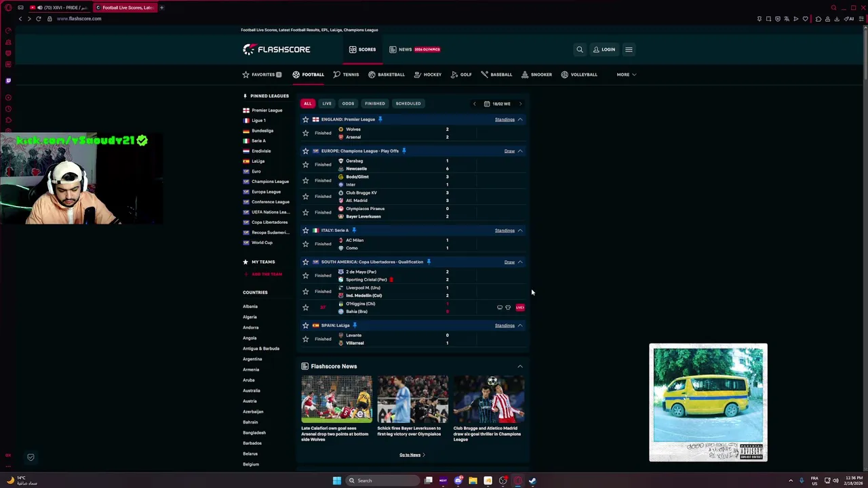Favorite the AC Milan vs Como match
Screen dimensions: 868x488
(305, 244)
